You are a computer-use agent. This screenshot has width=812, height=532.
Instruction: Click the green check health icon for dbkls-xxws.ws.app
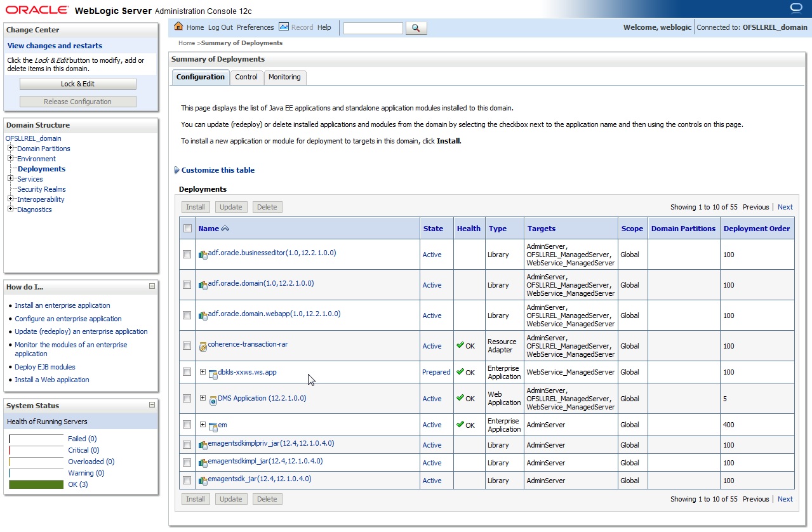(460, 372)
